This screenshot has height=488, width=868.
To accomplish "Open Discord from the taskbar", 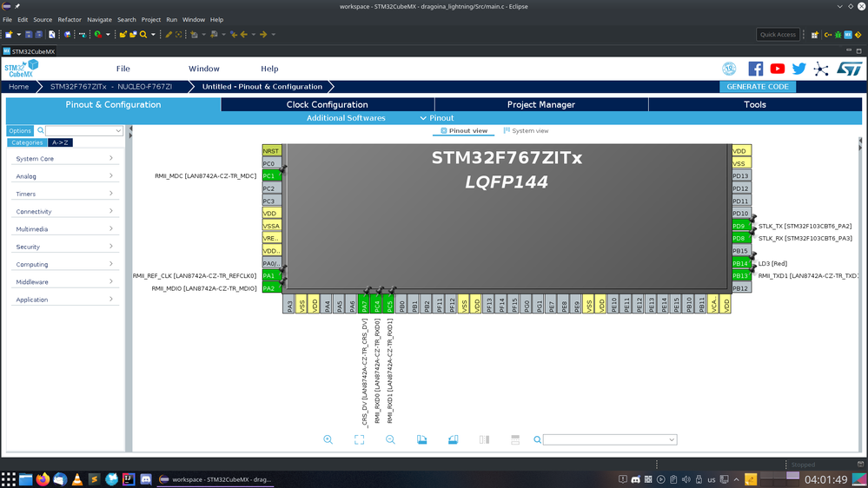I will 146,479.
